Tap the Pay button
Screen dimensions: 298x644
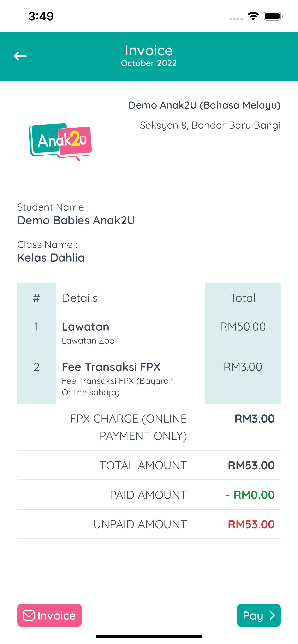point(259,615)
